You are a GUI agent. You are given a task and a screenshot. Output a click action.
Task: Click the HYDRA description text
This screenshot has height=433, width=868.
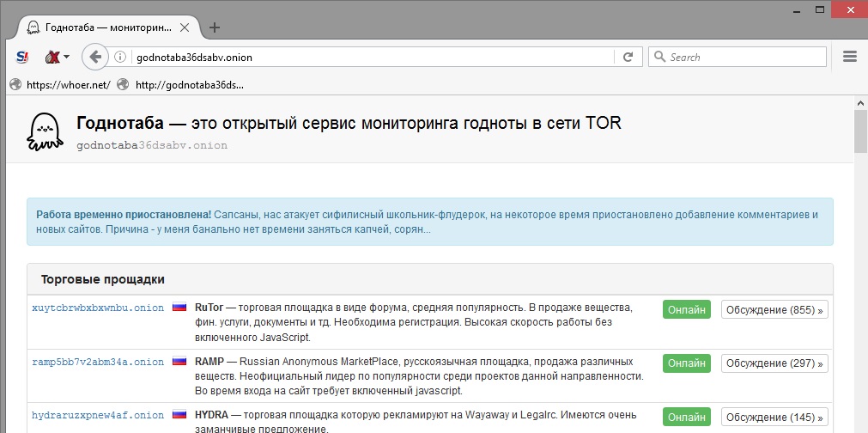(416, 422)
